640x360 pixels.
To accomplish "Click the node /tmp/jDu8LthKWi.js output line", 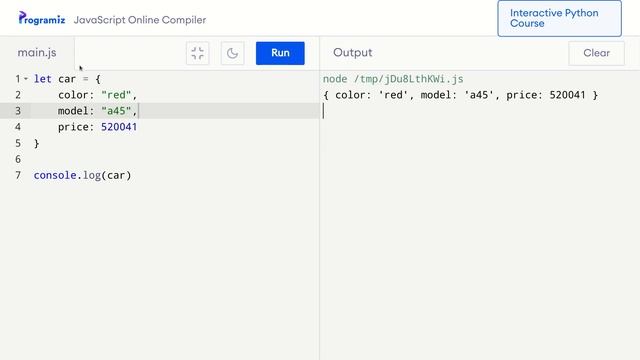I will pos(393,79).
